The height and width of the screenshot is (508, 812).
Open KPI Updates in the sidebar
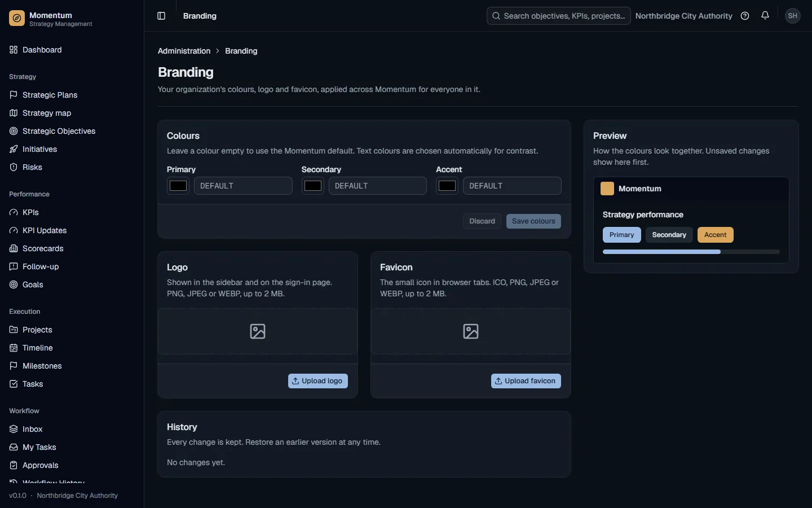click(72, 230)
